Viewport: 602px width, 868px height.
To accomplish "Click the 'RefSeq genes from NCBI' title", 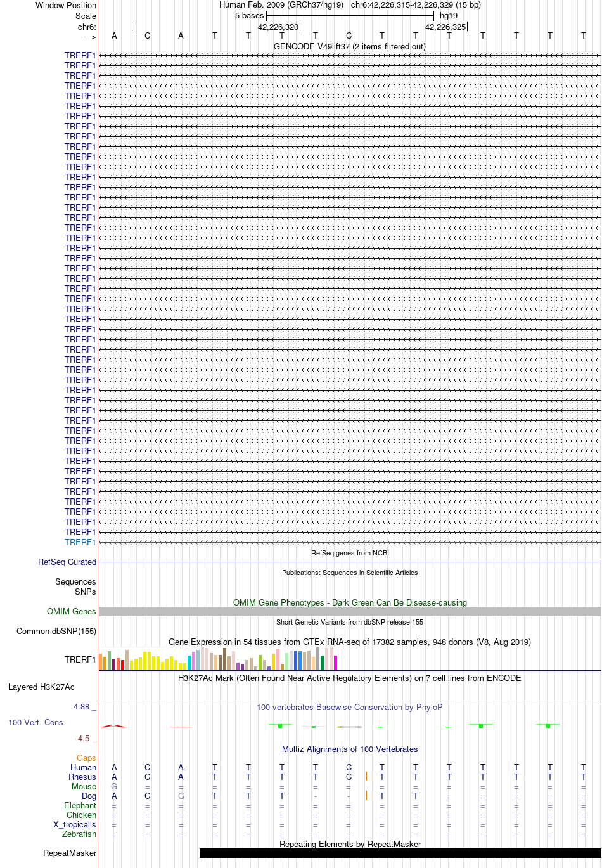I will [350, 553].
